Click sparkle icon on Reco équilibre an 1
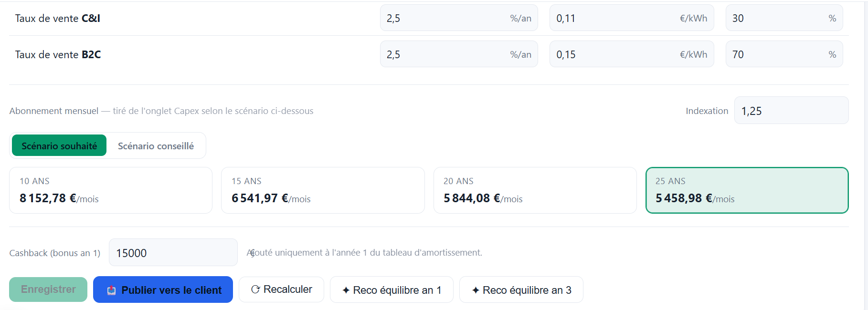 [x=346, y=290]
